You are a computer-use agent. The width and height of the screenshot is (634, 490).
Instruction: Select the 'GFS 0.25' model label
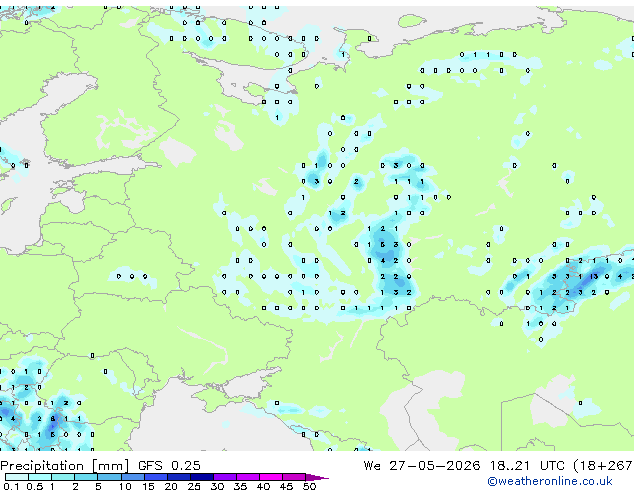(169, 466)
